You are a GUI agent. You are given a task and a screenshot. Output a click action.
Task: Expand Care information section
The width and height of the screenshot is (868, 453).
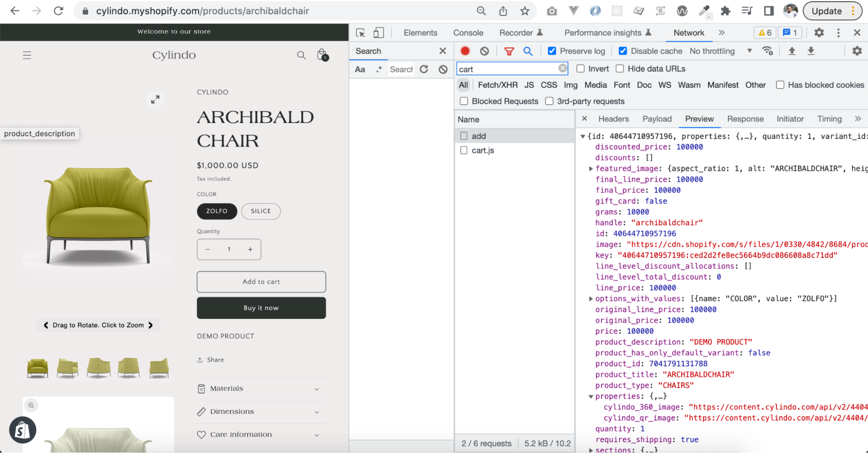click(261, 434)
